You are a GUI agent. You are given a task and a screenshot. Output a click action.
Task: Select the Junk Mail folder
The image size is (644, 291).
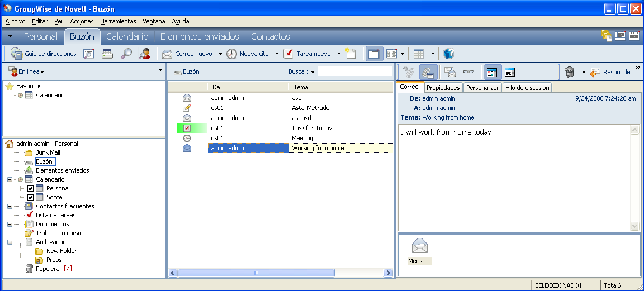[x=48, y=152]
